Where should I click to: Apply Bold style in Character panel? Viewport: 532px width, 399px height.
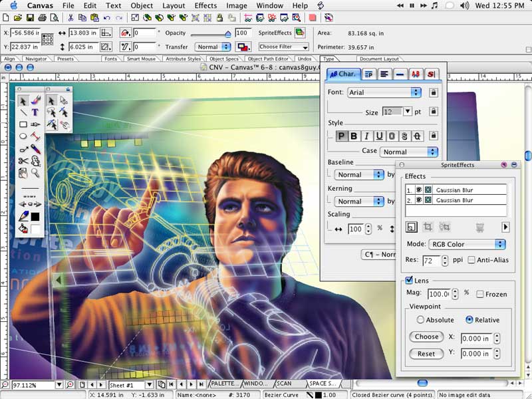354,136
